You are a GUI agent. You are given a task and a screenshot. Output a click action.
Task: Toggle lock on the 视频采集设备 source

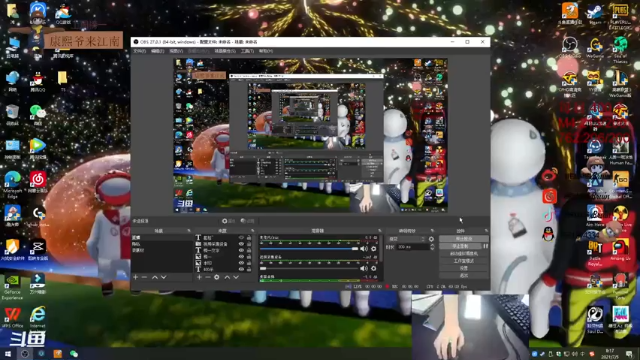(249, 244)
